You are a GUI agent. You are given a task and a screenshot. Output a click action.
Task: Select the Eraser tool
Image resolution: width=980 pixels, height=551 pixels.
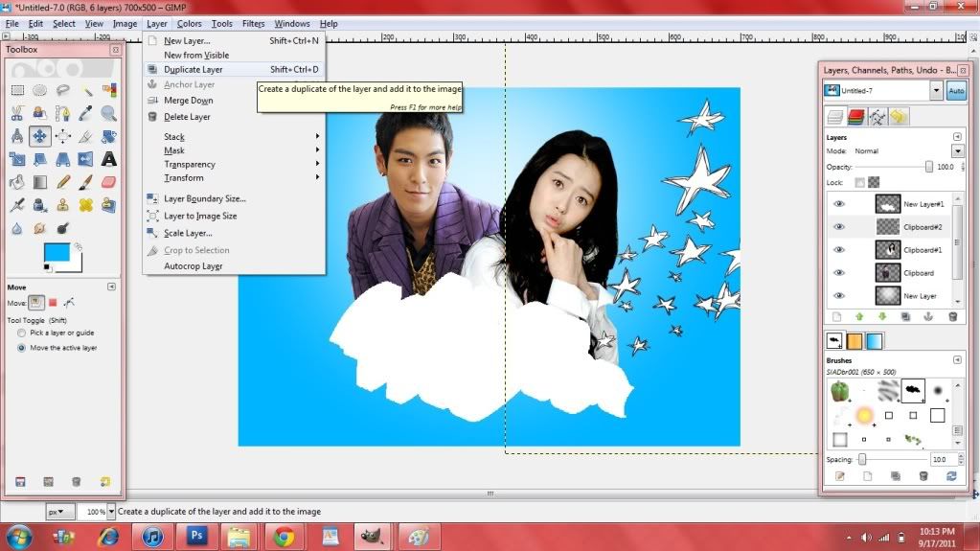click(x=109, y=182)
